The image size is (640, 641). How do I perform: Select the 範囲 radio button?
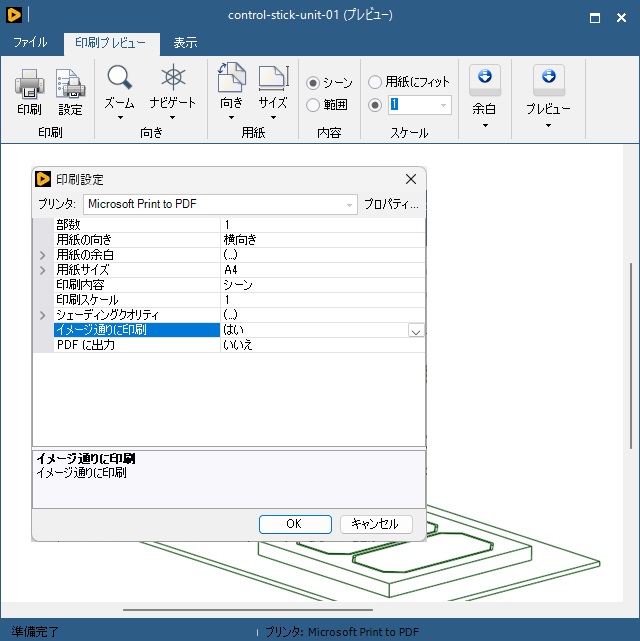click(313, 105)
